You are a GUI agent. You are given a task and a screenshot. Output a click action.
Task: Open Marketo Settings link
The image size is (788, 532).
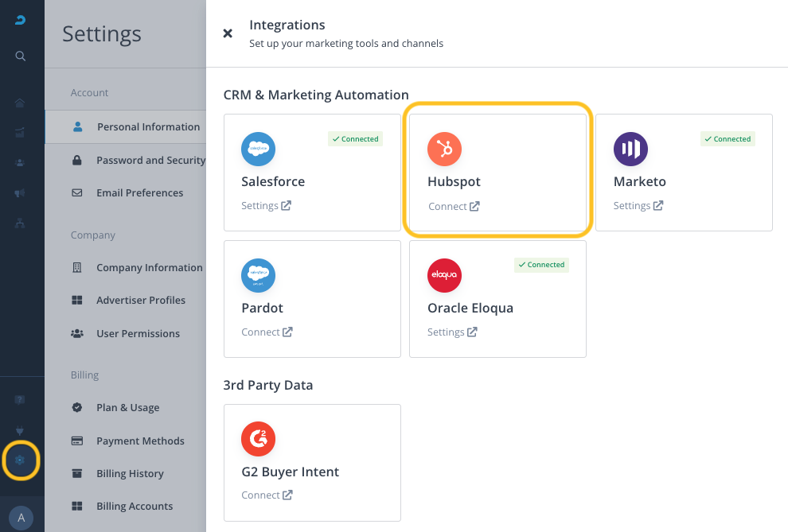pyautogui.click(x=638, y=205)
